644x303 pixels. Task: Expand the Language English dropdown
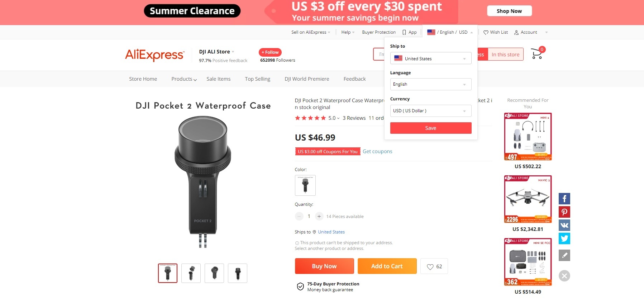[431, 84]
